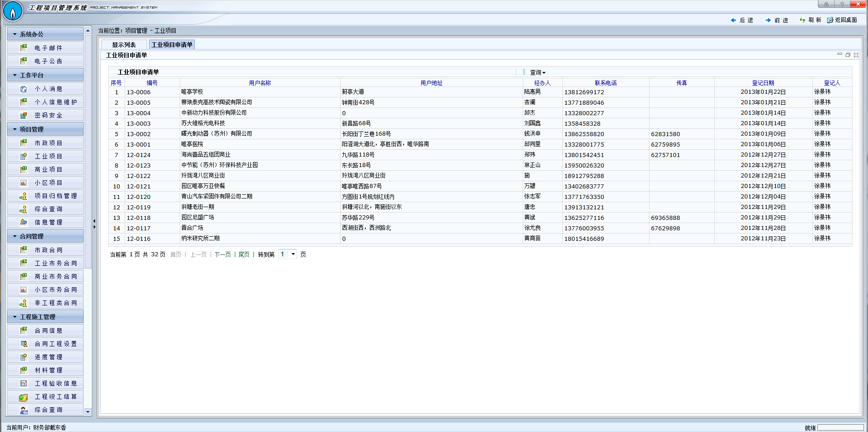
Task: Collapse the 系统办公 section
Action: click(15, 35)
